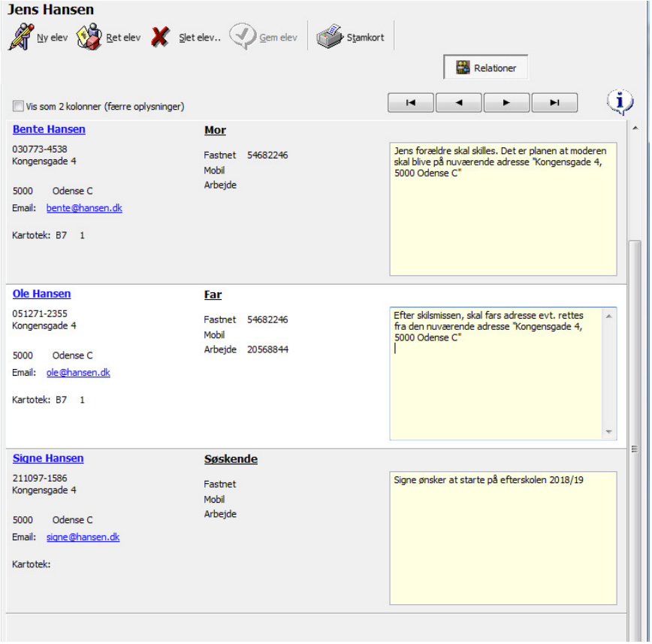Click the Mor relation heading
Screen dimensions: 652x644
click(215, 130)
